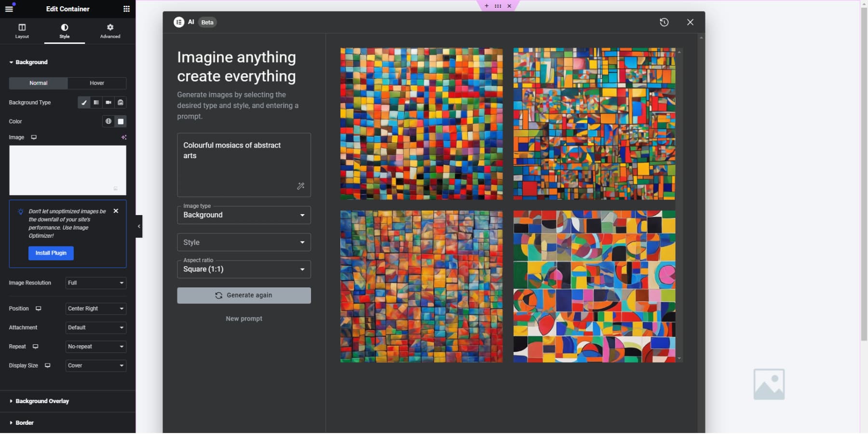Dismiss the Image Optimizer notice

[x=116, y=211]
